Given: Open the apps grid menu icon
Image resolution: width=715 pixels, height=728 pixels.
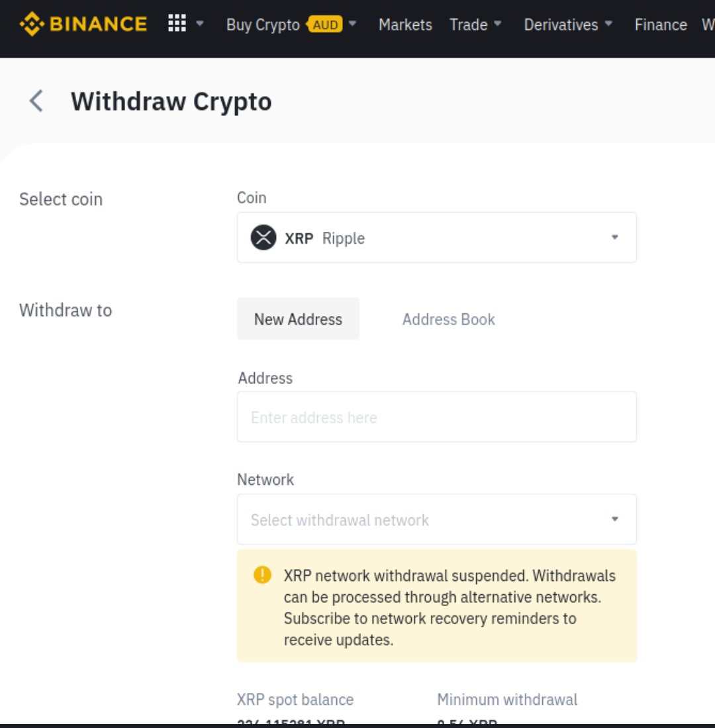Looking at the screenshot, I should (x=177, y=23).
